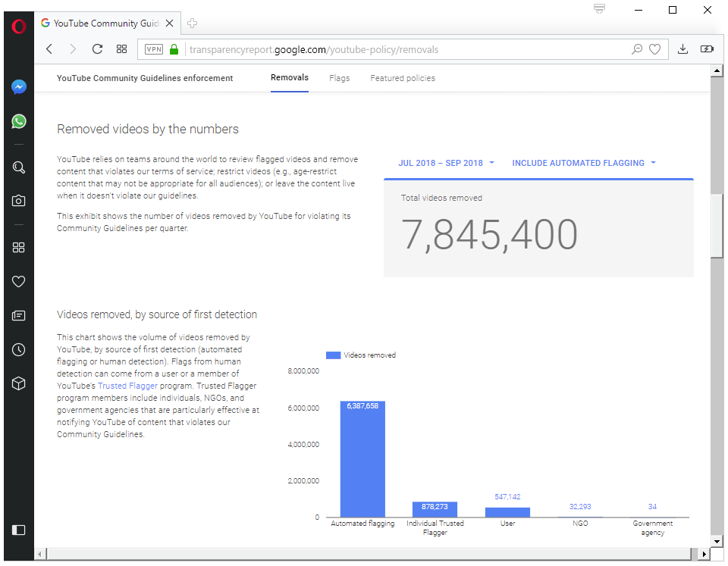Open the tab menu icon in title bar
The height and width of the screenshot is (566, 728).
(x=599, y=9)
